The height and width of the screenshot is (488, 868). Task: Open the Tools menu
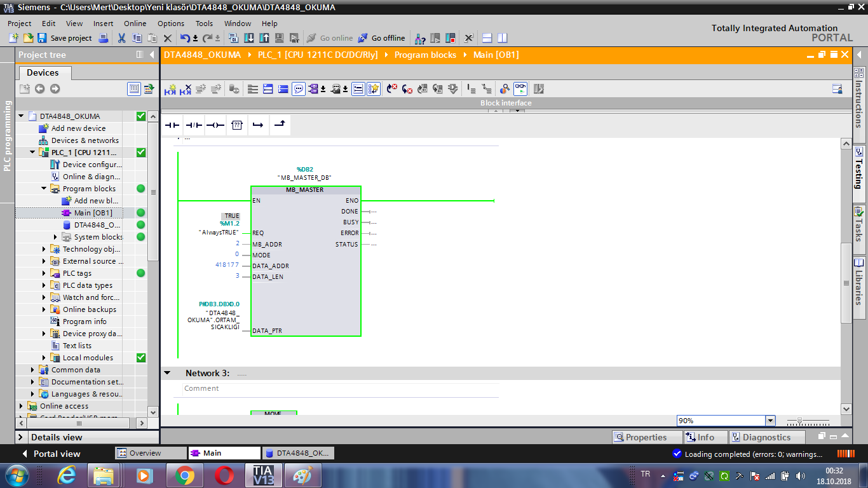point(205,24)
